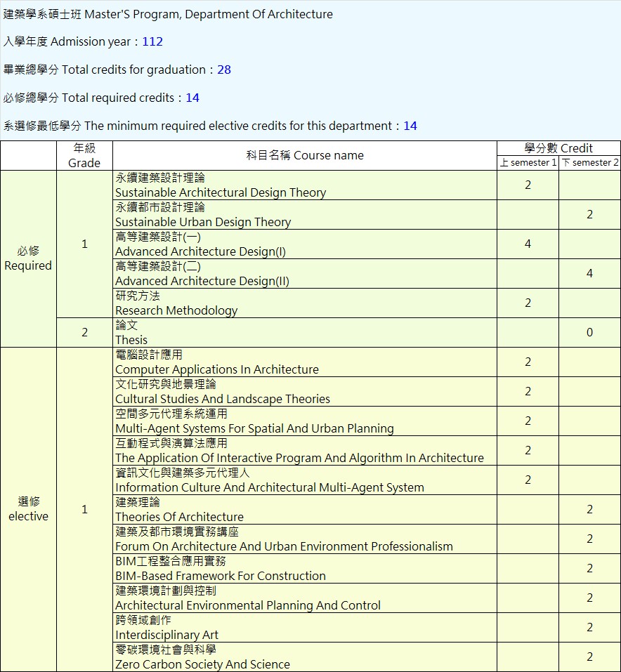Image resolution: width=621 pixels, height=672 pixels.
Task: Click the 上 semester 1 header
Action: (528, 163)
